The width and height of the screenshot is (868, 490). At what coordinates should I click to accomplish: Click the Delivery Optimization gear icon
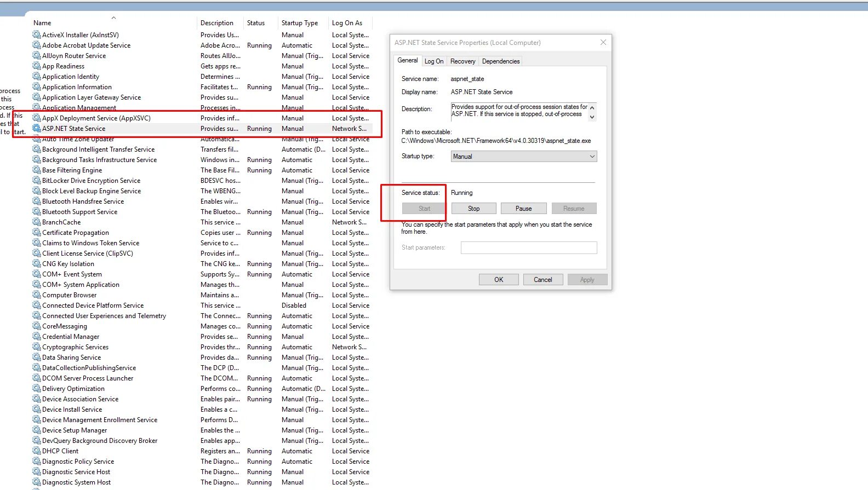pos(37,388)
